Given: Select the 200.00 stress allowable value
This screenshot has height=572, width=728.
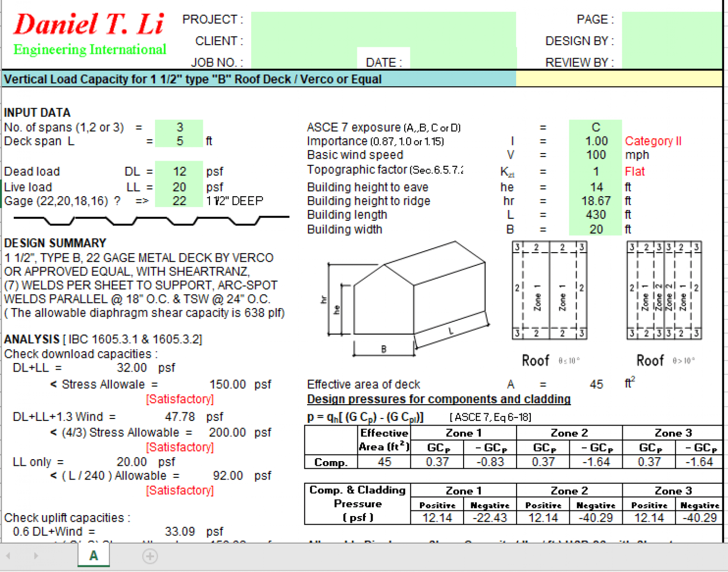Looking at the screenshot, I should (227, 432).
